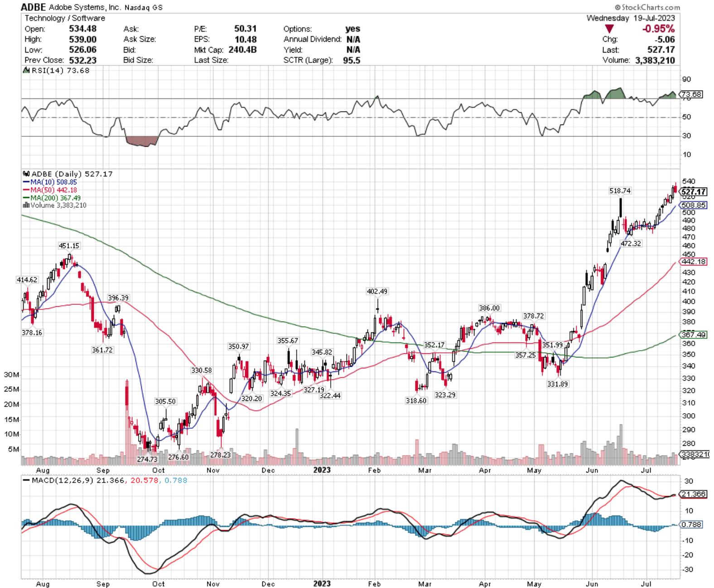Click the 345.82 price label
The height and width of the screenshot is (588, 714).
pyautogui.click(x=322, y=352)
